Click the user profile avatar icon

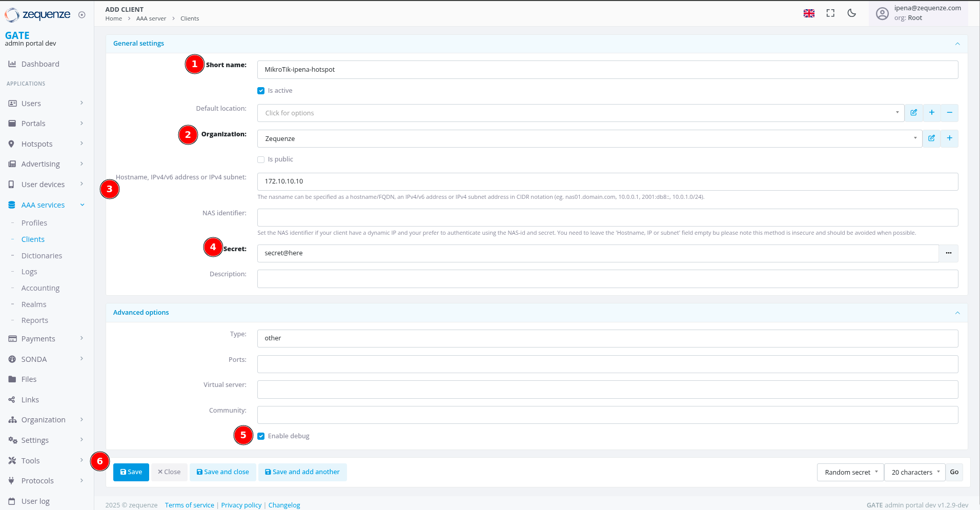click(x=882, y=13)
